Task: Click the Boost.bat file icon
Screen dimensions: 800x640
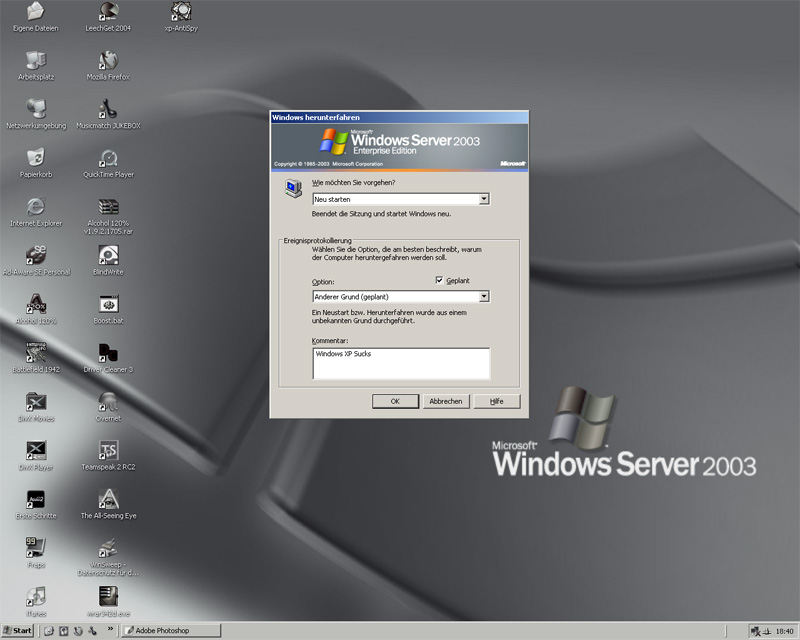Action: pos(108,310)
